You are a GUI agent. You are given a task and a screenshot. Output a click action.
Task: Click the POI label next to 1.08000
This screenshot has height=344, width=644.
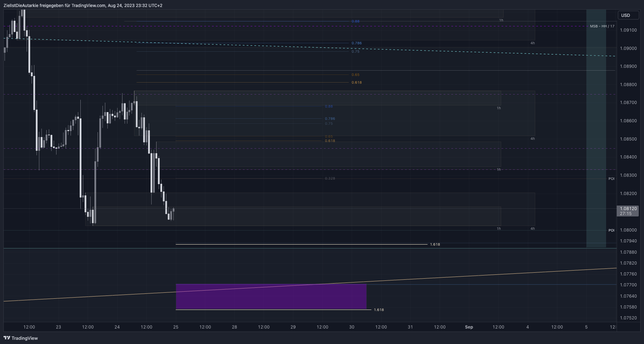point(611,231)
